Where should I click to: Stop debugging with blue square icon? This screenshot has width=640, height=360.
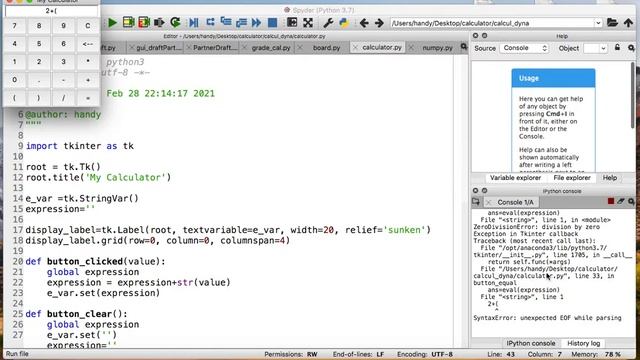pyautogui.click(x=272, y=22)
